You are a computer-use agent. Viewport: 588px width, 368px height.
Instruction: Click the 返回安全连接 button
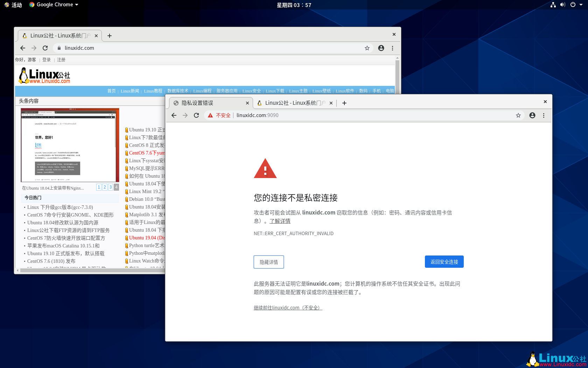444,261
